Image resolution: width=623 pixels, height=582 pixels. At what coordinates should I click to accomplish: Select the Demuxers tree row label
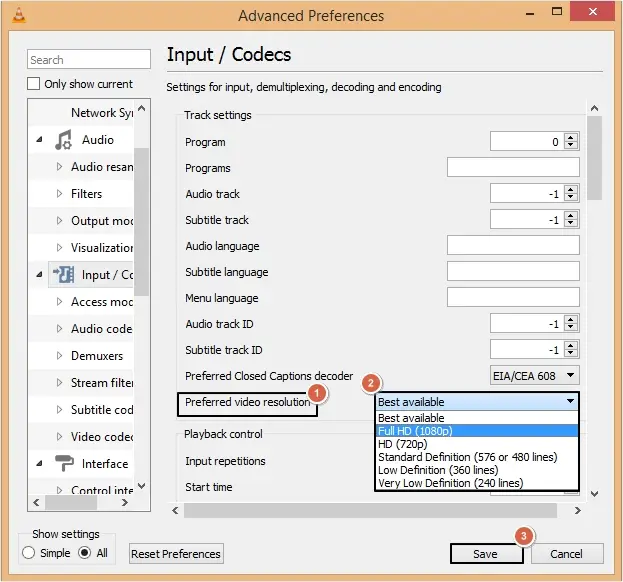point(97,356)
